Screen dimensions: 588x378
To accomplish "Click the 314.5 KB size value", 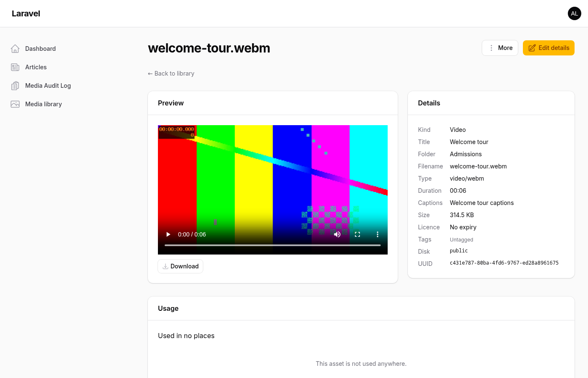I will click(462, 215).
